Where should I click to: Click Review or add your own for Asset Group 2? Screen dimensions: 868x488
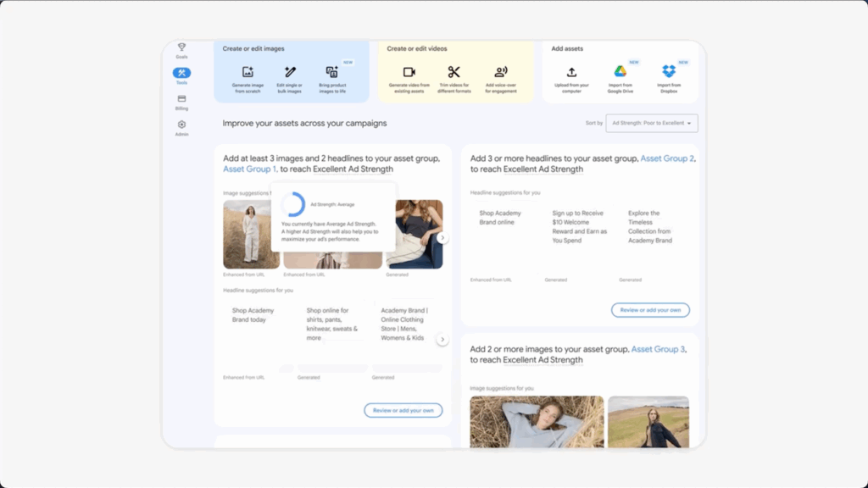(650, 310)
